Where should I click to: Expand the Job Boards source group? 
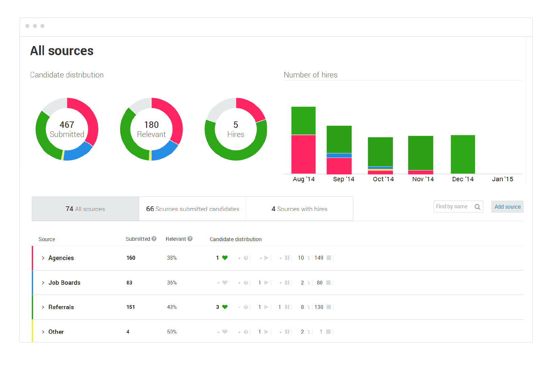(43, 283)
